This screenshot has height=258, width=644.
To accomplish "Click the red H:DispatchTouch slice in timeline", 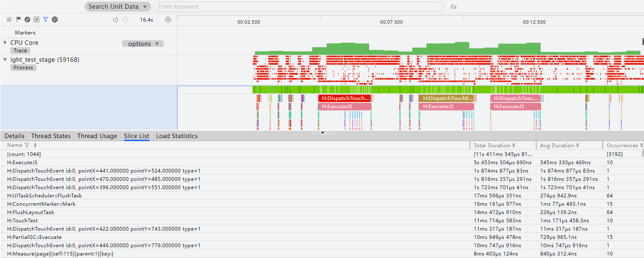I will (344, 98).
